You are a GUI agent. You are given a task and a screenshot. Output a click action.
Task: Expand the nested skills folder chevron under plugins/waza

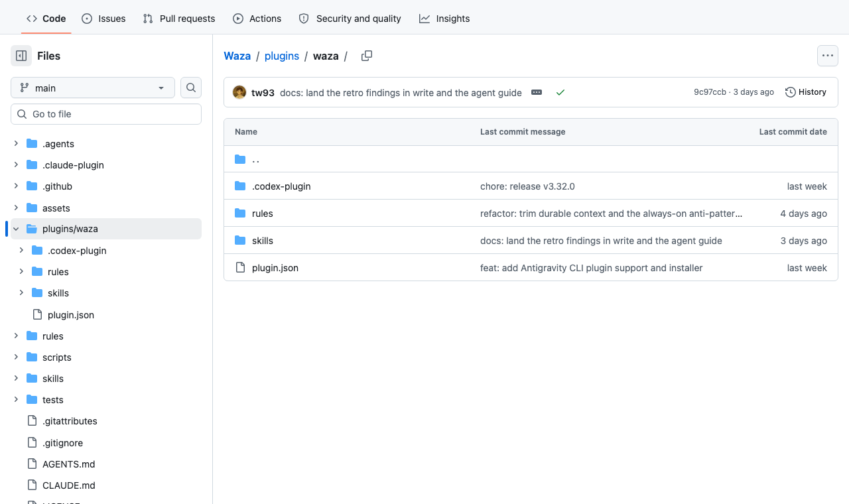coord(21,292)
